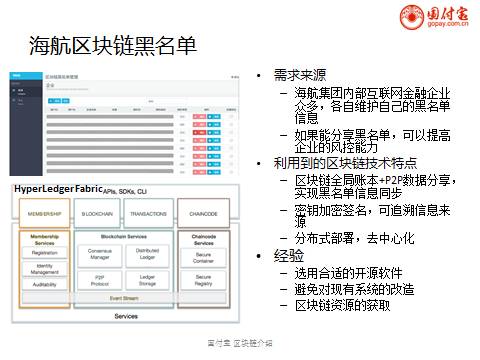The image size is (480, 360).
Task: Click the Membership Services heading
Action: pos(44,240)
